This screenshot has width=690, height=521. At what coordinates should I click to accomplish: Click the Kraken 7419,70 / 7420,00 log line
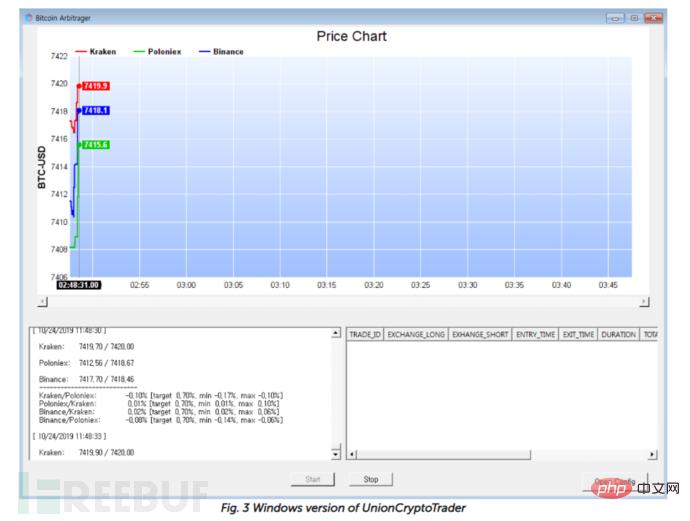point(86,347)
